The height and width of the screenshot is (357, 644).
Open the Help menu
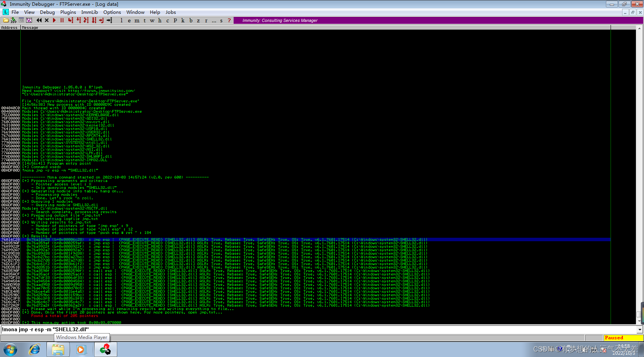(155, 12)
